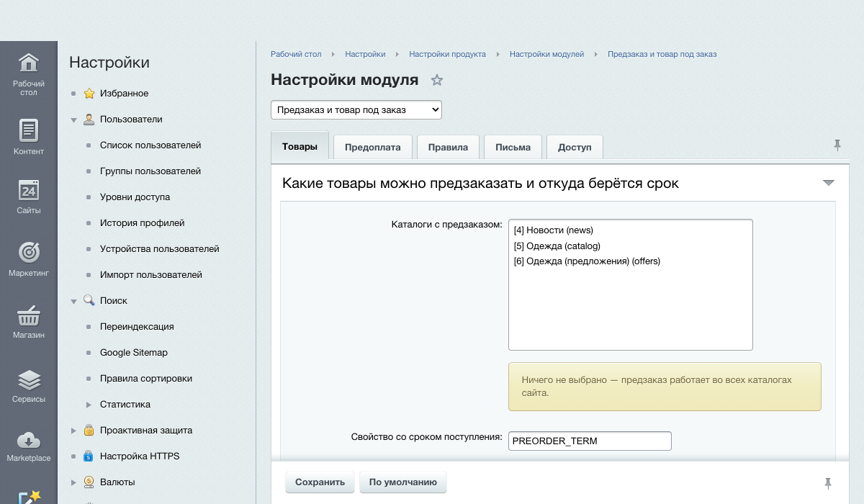Click the Избранное star icon

[x=89, y=94]
